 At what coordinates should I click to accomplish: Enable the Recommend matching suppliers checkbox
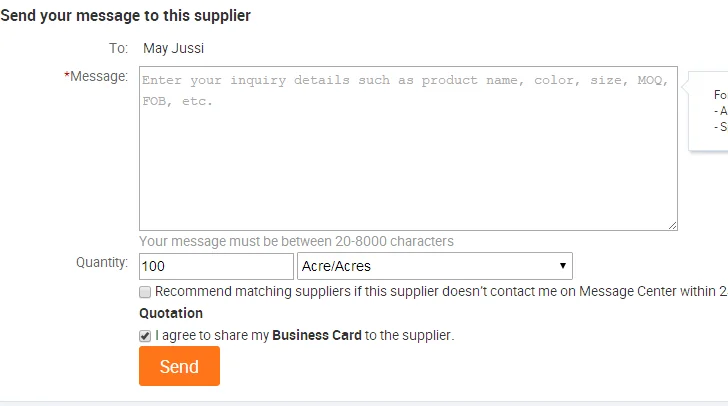[146, 292]
